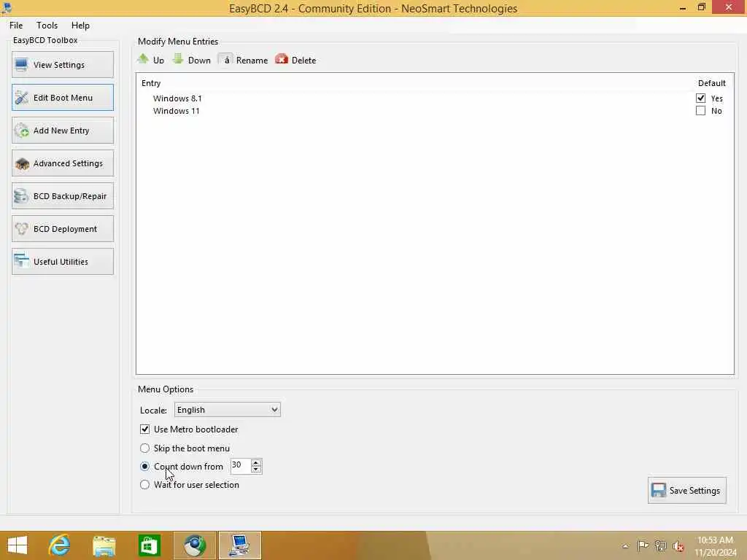Open File Explorer from taskbar

[104, 545]
